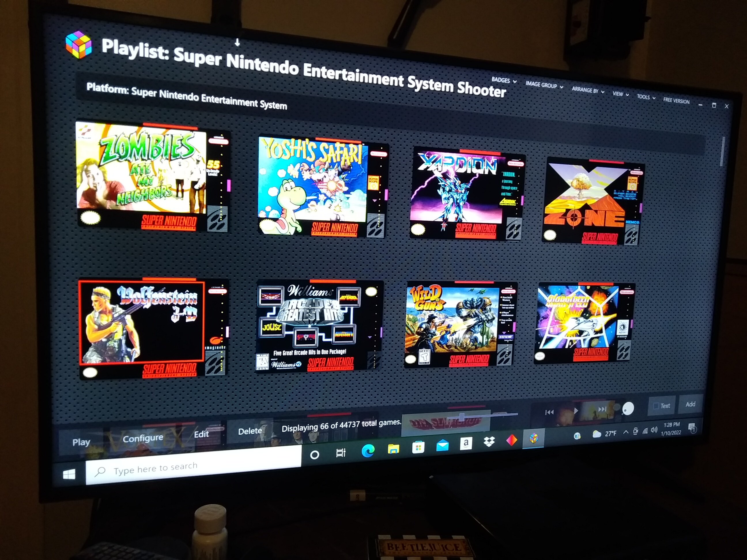Open the Mail app from taskbar
This screenshot has height=560, width=747.
coord(442,446)
